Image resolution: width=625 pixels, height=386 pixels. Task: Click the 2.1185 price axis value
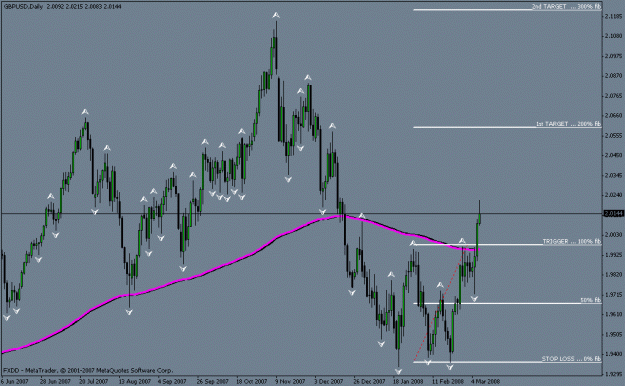614,16
